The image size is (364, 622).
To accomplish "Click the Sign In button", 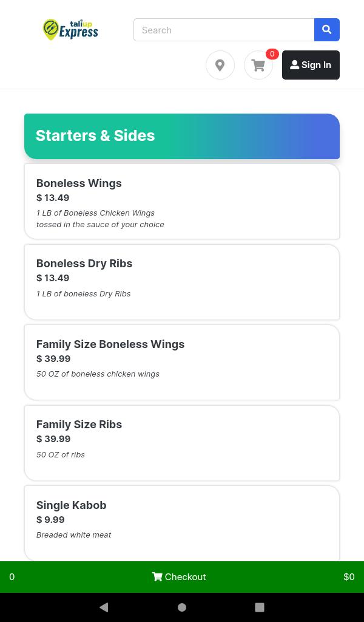I will [x=311, y=65].
